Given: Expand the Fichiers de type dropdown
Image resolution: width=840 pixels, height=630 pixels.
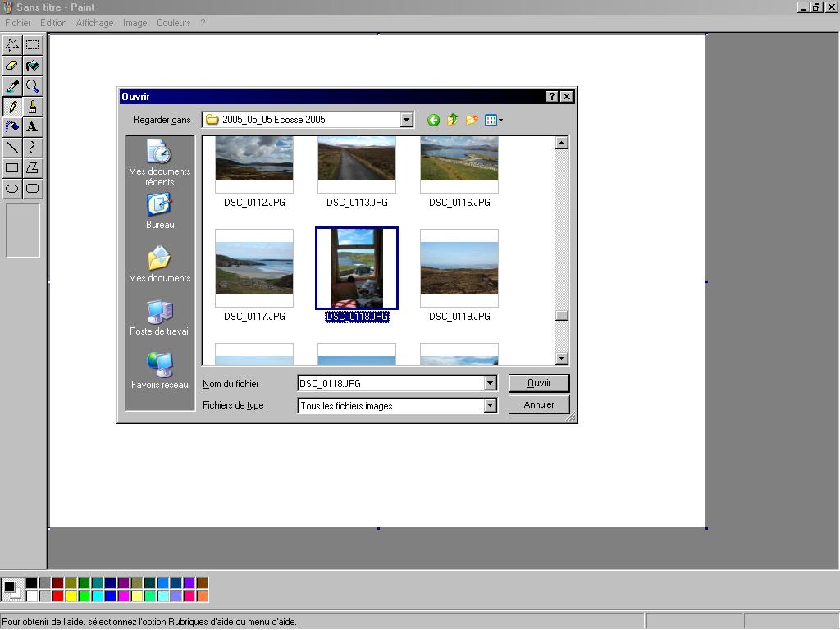Looking at the screenshot, I should point(490,405).
